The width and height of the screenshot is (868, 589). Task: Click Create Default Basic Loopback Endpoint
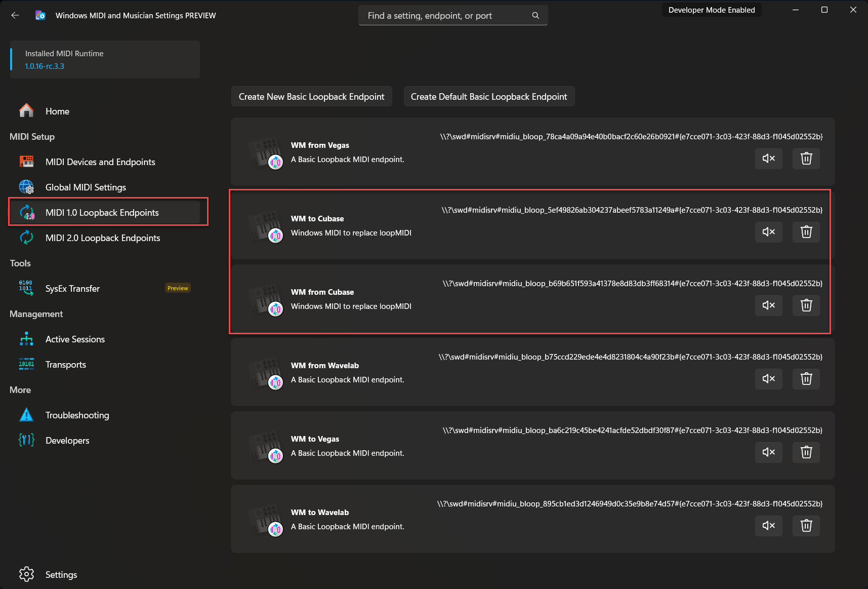pyautogui.click(x=489, y=97)
